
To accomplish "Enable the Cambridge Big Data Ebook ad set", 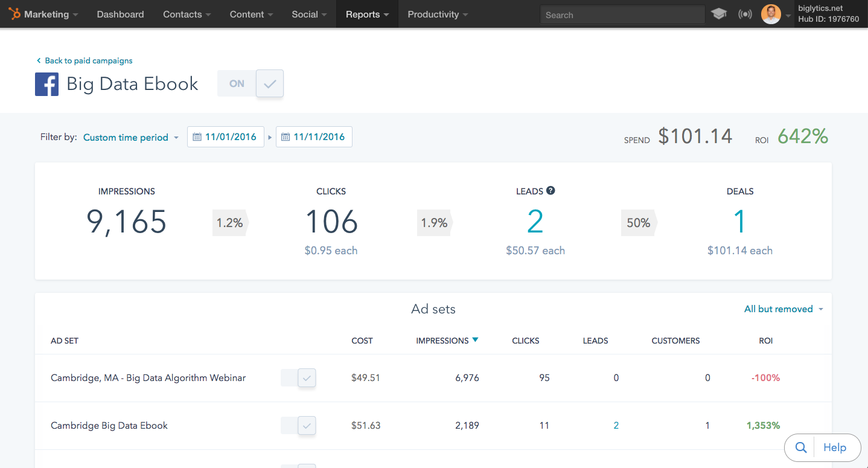I will tap(298, 425).
